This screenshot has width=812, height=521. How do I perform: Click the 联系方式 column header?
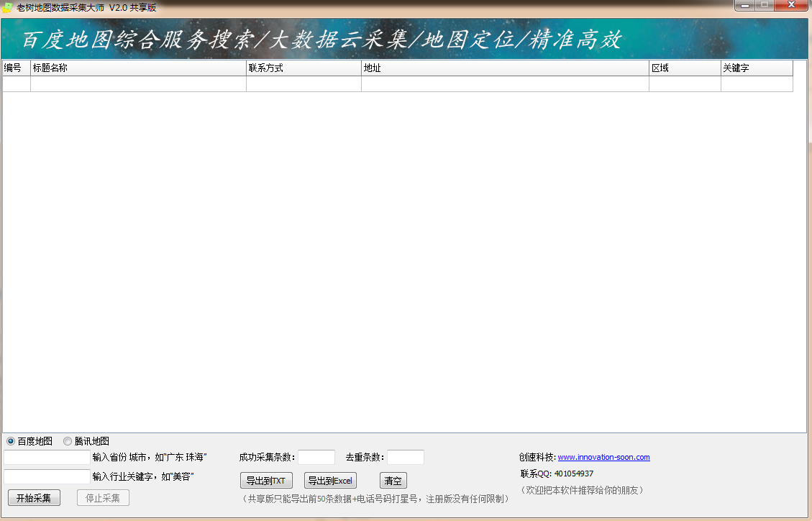[x=304, y=68]
